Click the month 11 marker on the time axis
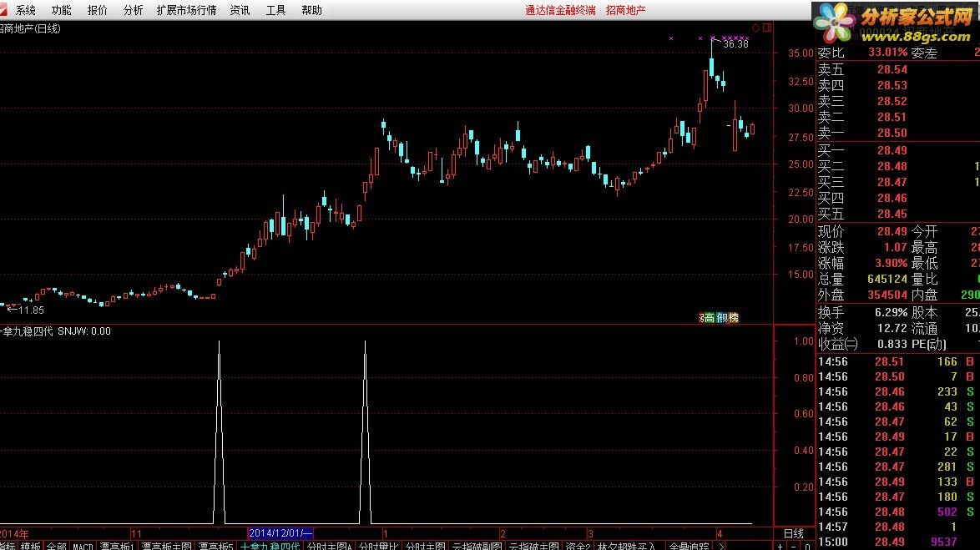The width and height of the screenshot is (980, 550). tap(135, 534)
